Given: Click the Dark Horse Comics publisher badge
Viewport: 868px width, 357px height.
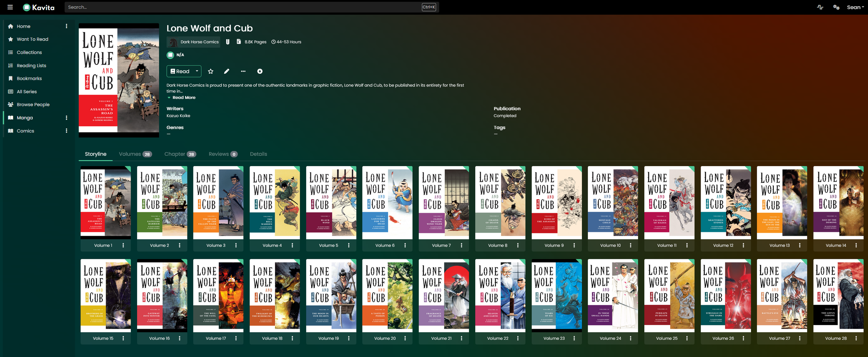Looking at the screenshot, I should point(193,42).
